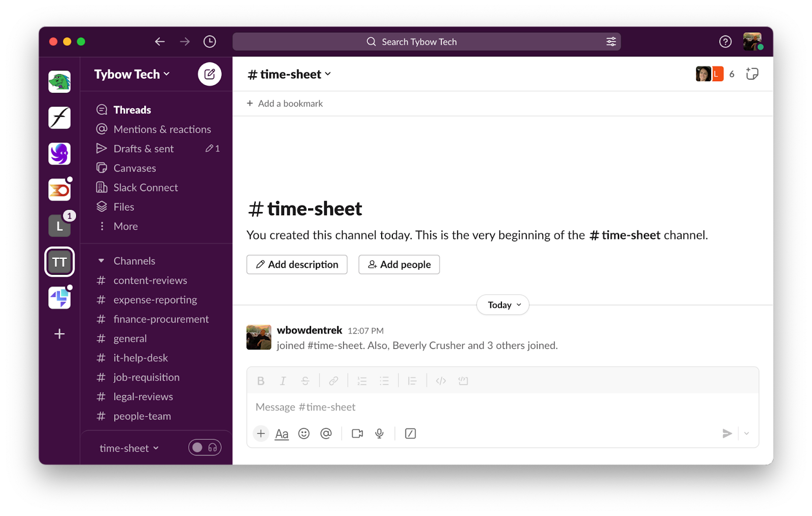This screenshot has height=516, width=812.
Task: Insert a code block in the message
Action: coord(462,380)
